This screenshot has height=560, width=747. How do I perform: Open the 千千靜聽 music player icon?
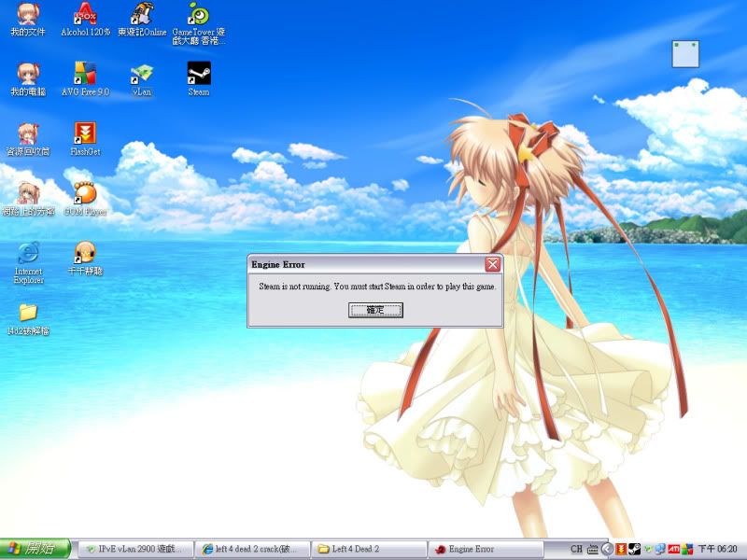[x=85, y=253]
